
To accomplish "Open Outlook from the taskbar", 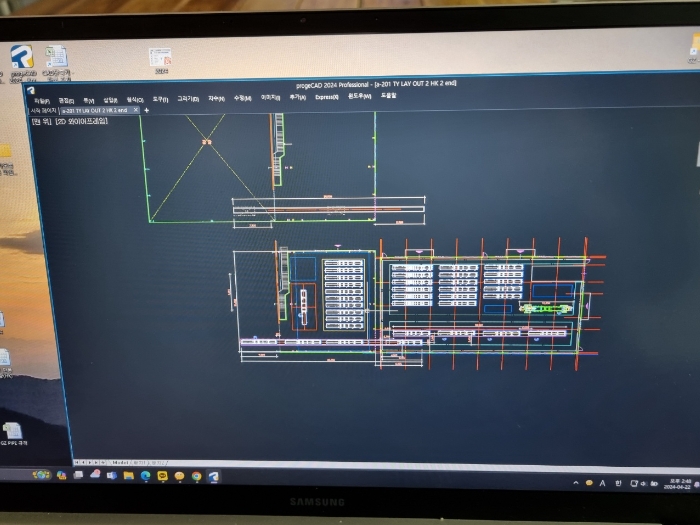I will pos(112,475).
